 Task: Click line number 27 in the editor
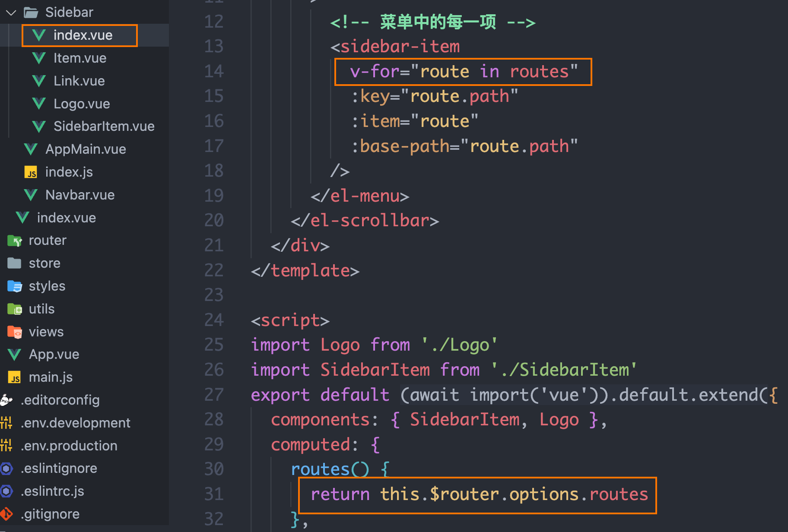point(214,394)
